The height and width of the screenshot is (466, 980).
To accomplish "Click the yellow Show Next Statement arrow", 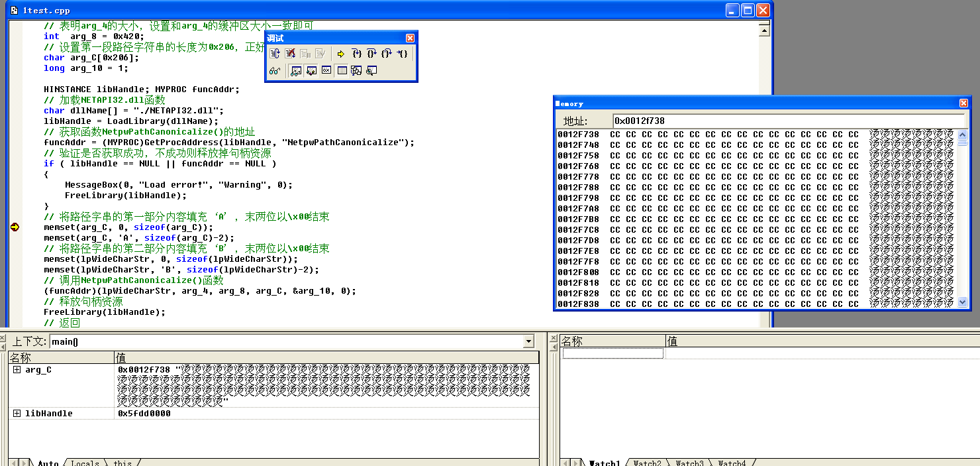I will [341, 54].
